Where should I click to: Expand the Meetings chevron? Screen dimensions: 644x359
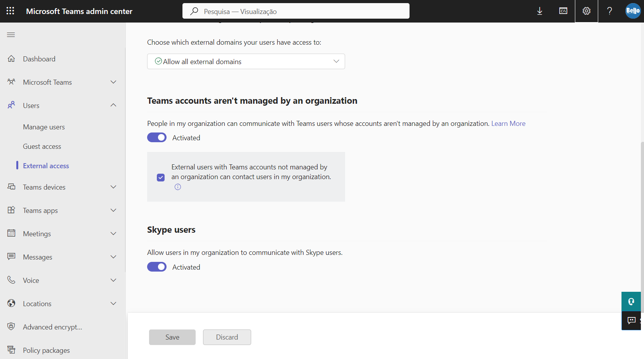[x=113, y=234]
